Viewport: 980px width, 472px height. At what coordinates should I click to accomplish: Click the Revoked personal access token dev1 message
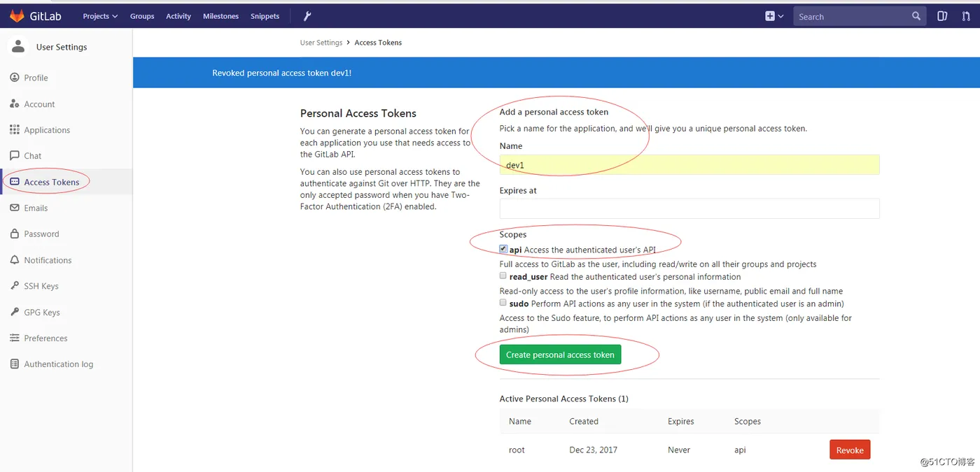(x=282, y=73)
